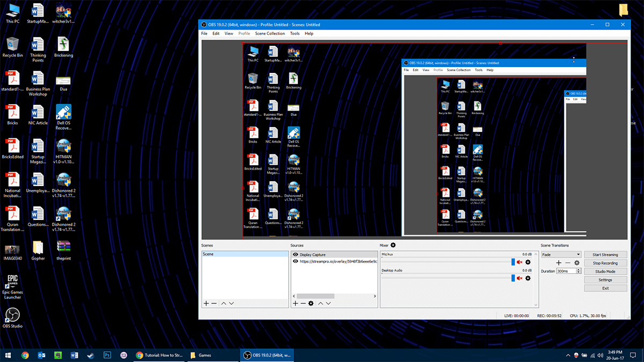Open transition properties with the Scene Transitions gear
Screen dimensions: 644x362
[x=577, y=263]
